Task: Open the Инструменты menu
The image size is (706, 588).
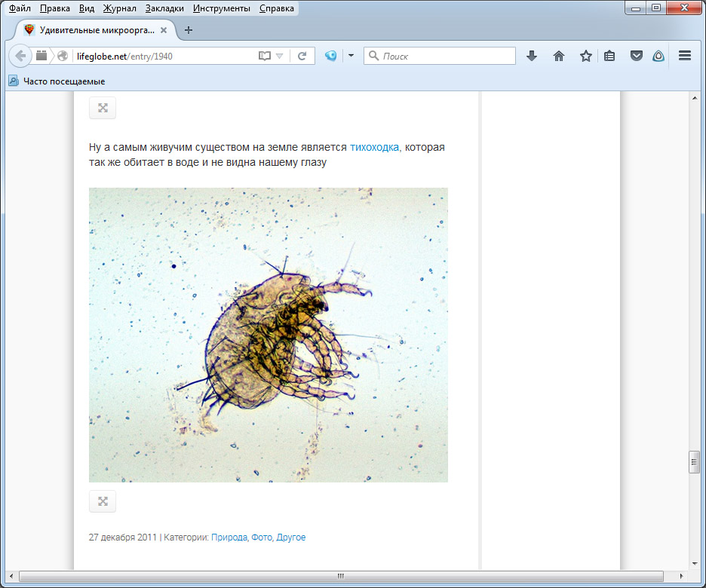Action: pyautogui.click(x=221, y=9)
